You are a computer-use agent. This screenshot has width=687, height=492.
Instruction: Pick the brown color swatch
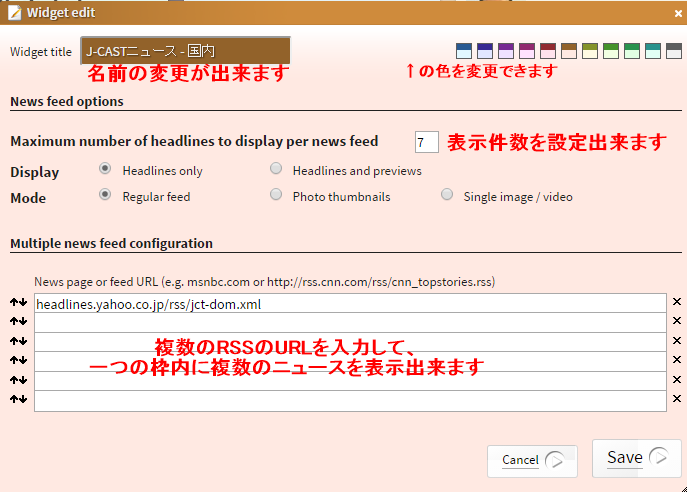tap(569, 51)
